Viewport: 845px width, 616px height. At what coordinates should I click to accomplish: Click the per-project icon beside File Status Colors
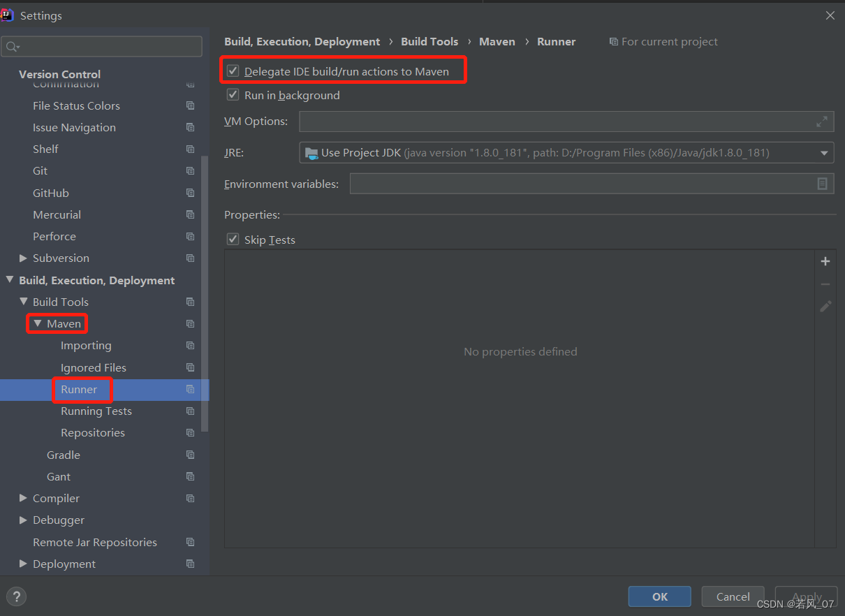[x=190, y=105]
